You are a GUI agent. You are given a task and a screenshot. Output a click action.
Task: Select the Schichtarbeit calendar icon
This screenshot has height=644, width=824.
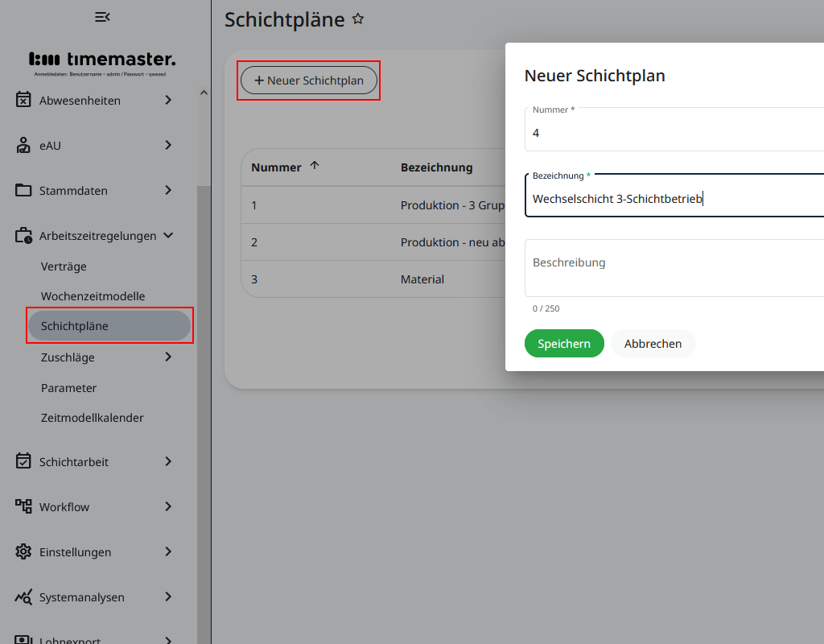coord(22,461)
